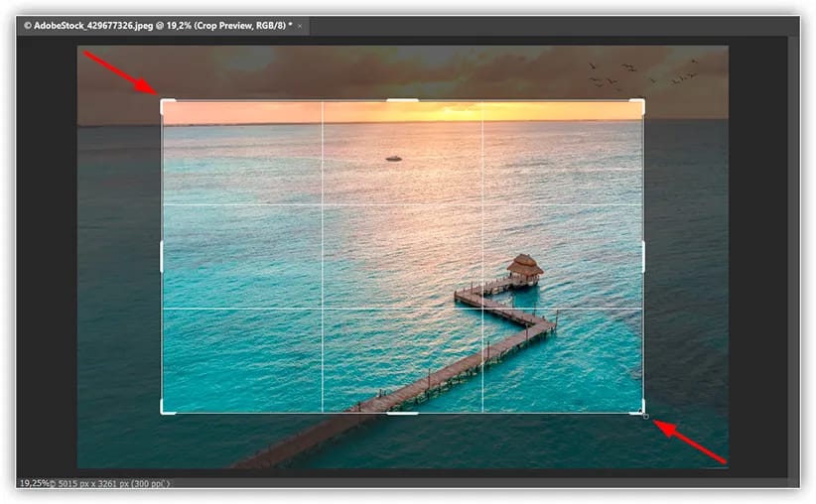Close the AdobeStock_429677326.jpeg document tab
The height and width of the screenshot is (504, 816).
pyautogui.click(x=300, y=26)
